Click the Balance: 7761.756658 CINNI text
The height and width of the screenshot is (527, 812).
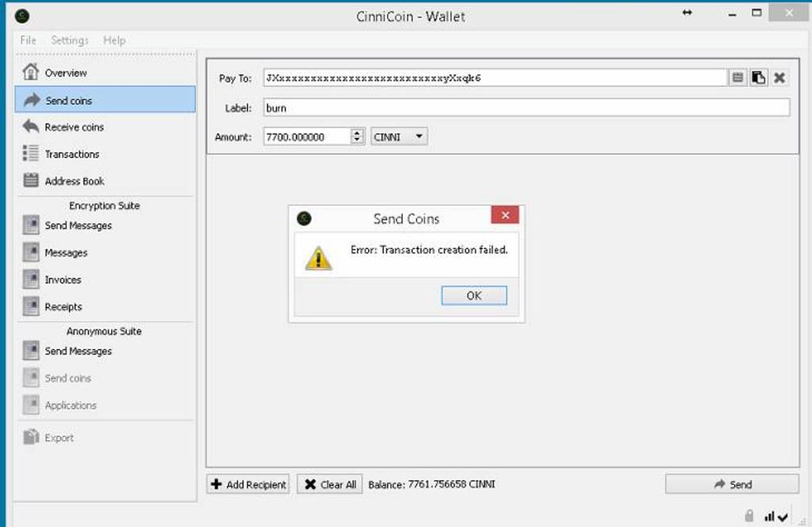pyautogui.click(x=431, y=484)
